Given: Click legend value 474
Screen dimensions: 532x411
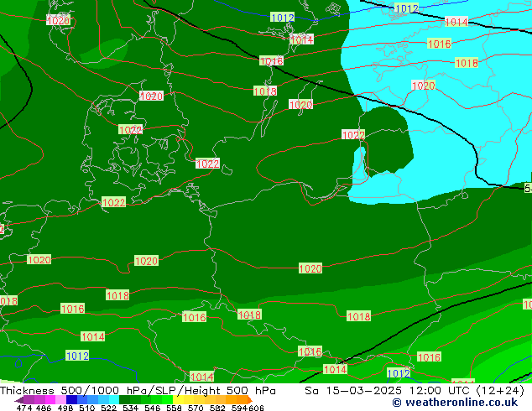Looking at the screenshot, I should [23, 408].
